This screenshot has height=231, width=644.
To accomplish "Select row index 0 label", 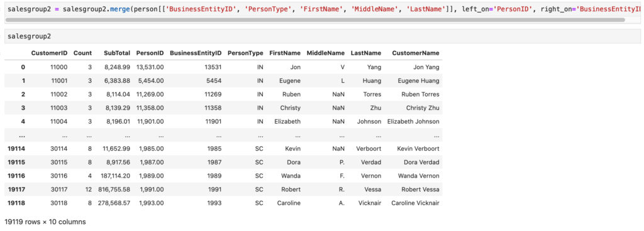I will [x=23, y=67].
